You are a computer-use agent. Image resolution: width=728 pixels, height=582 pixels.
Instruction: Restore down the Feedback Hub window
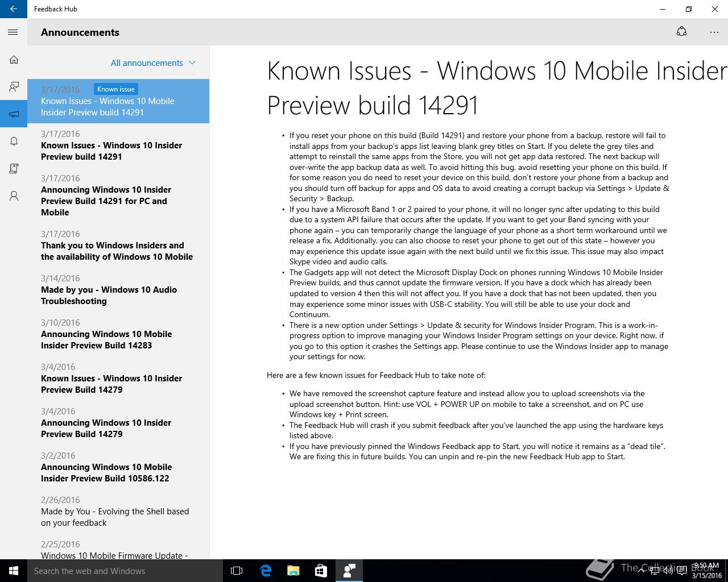coord(689,9)
